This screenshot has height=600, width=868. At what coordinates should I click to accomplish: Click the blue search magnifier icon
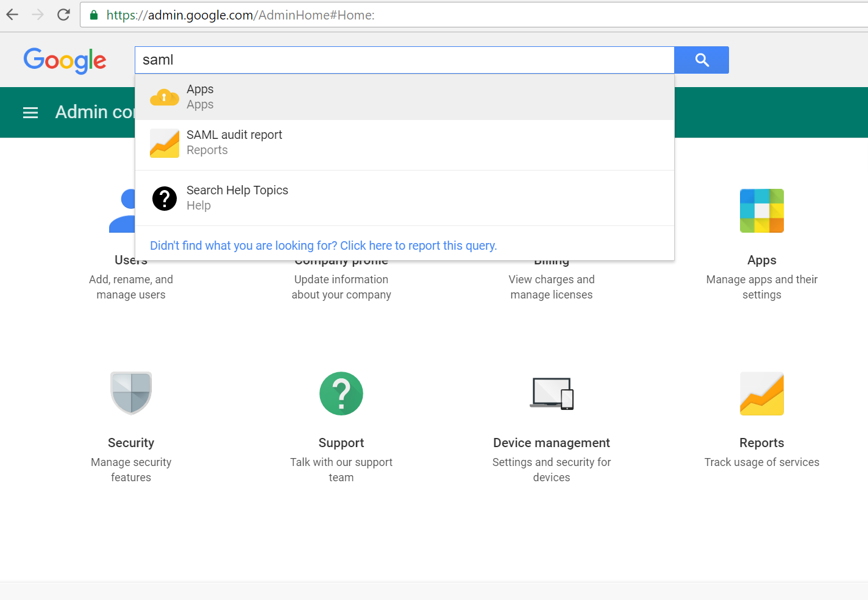(x=701, y=60)
